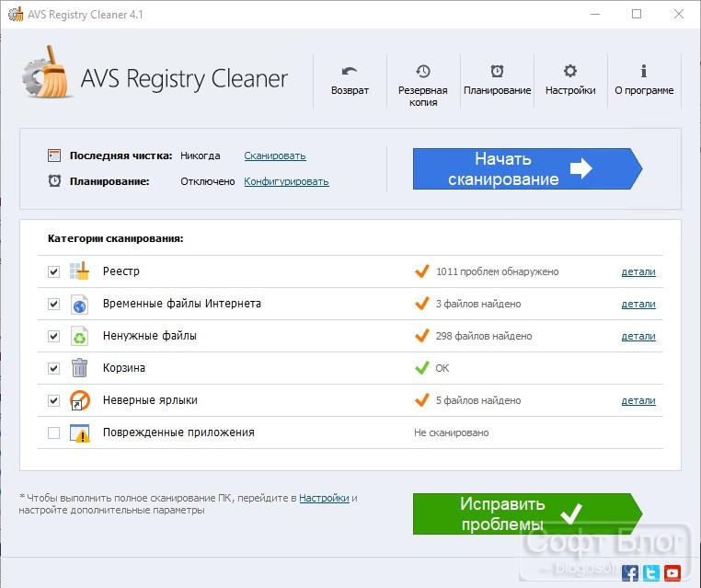Click the Поврежденные приложения warning icon

point(80,432)
